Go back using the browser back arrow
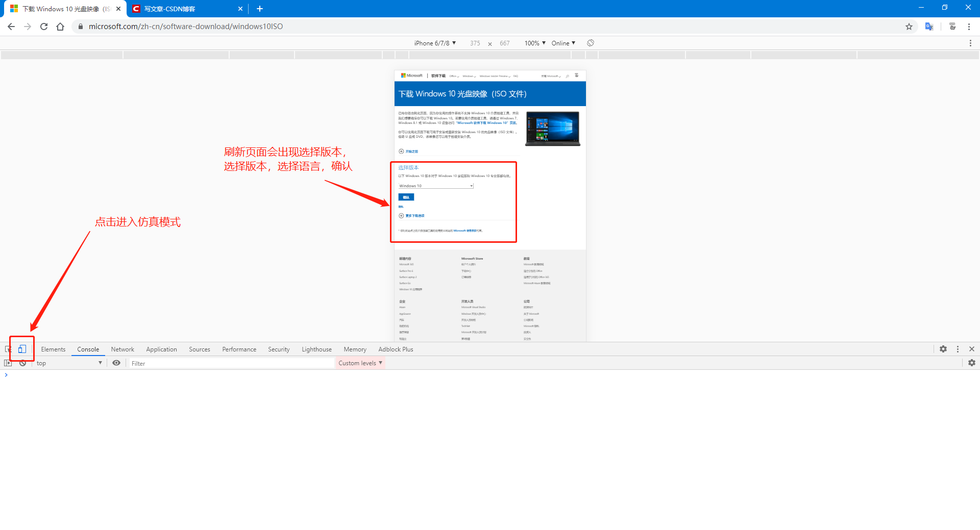This screenshot has height=530, width=980. [11, 27]
